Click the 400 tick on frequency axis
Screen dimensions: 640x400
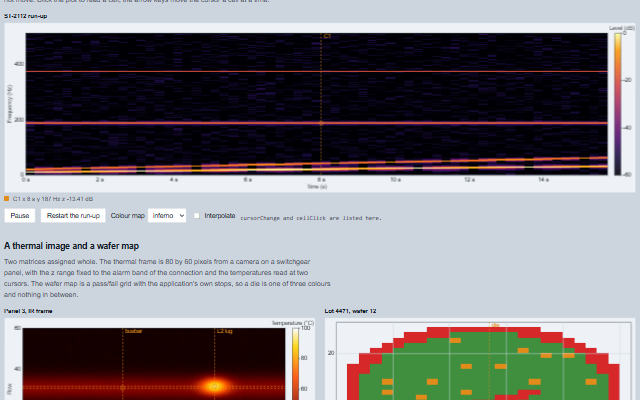click(x=19, y=64)
